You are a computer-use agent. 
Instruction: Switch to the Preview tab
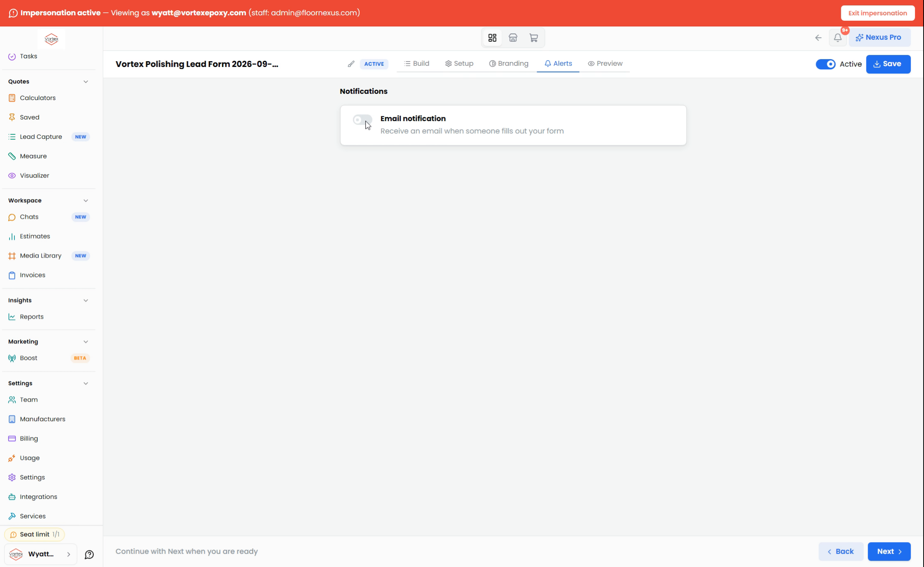click(x=605, y=64)
